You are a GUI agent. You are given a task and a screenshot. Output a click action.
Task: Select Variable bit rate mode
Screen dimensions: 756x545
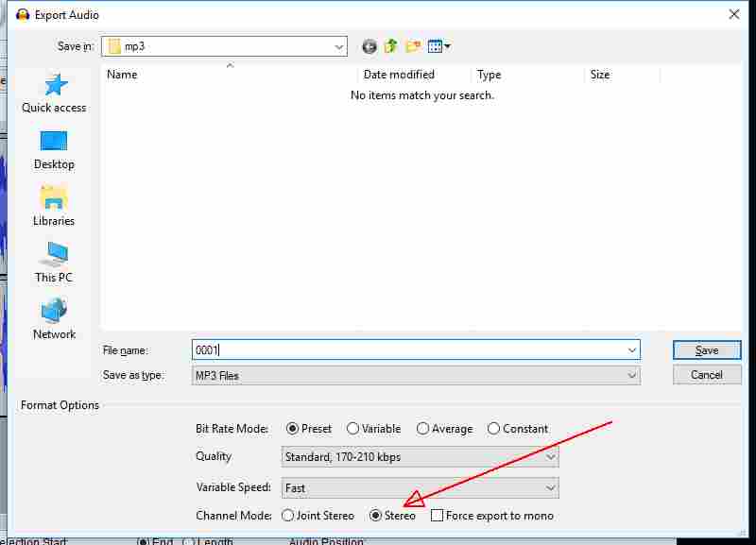point(352,429)
